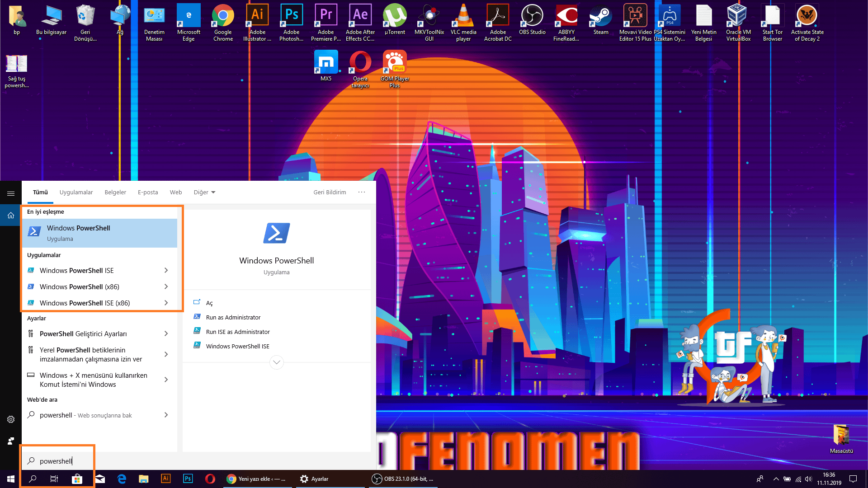Image resolution: width=868 pixels, height=488 pixels.
Task: Open Steam desktop icon
Action: [601, 19]
